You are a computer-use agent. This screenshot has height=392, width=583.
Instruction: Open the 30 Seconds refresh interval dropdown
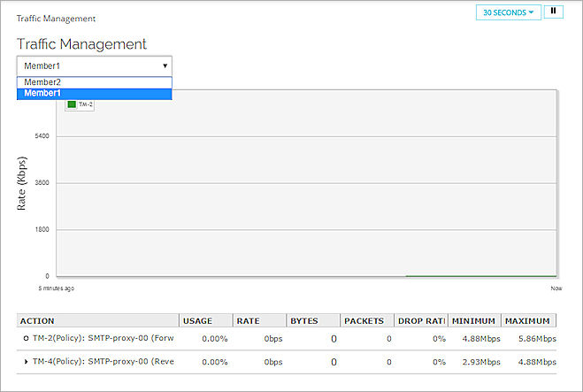(x=508, y=12)
